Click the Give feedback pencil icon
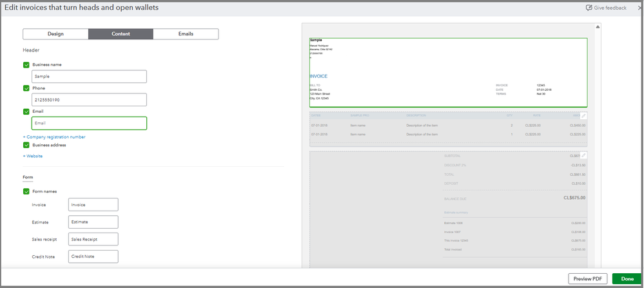This screenshot has height=288, width=644. (x=589, y=8)
